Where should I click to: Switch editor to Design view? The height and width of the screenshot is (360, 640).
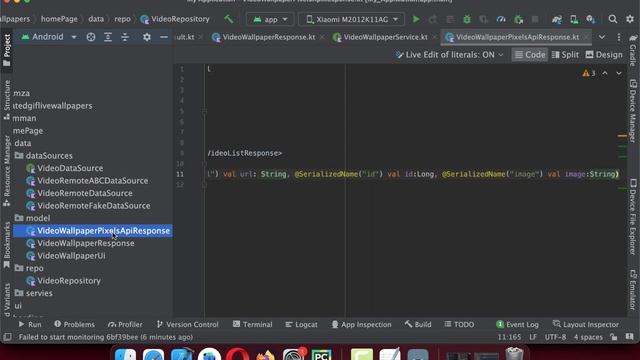point(604,55)
